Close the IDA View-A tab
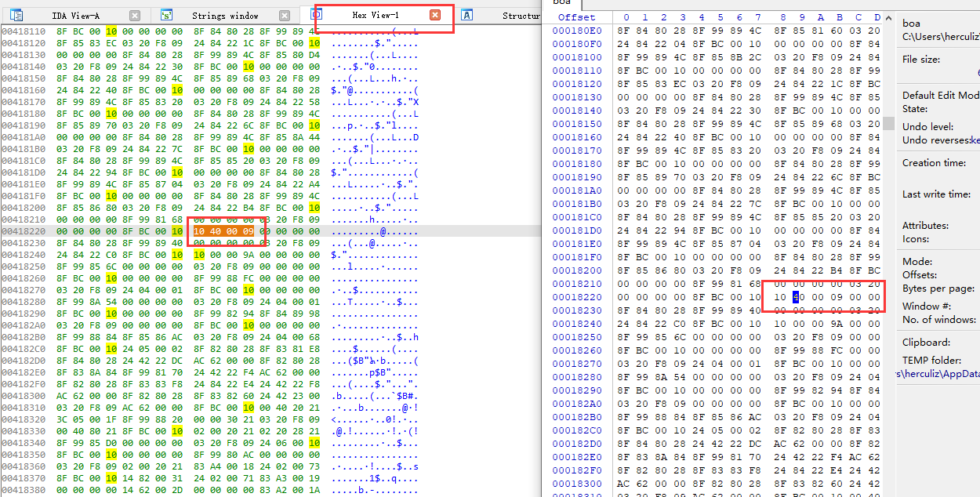This screenshot has width=980, height=497. (135, 15)
